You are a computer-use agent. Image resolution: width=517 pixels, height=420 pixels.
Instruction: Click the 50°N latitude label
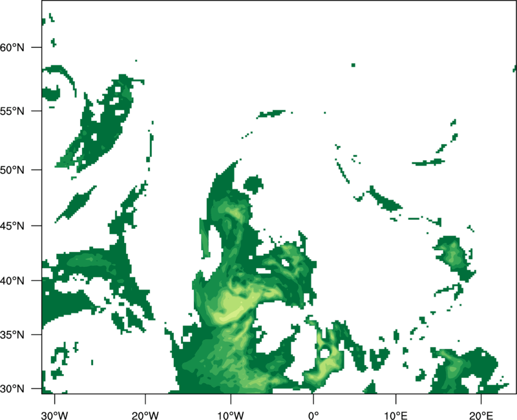pos(12,170)
